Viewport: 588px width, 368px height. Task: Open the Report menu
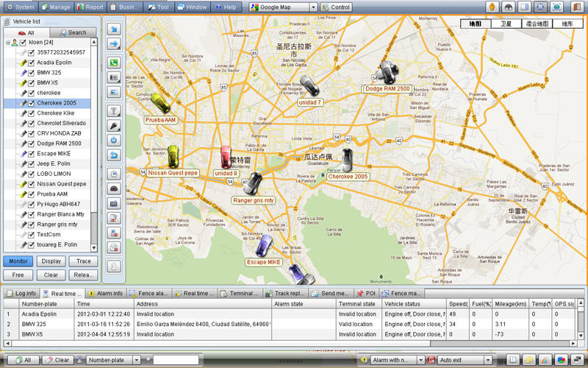(x=89, y=7)
